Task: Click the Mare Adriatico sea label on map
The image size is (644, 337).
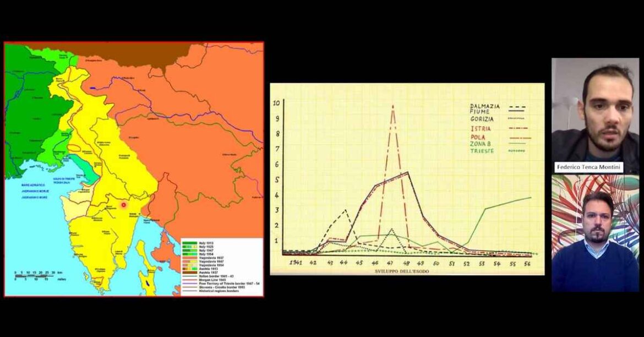Action: point(33,186)
